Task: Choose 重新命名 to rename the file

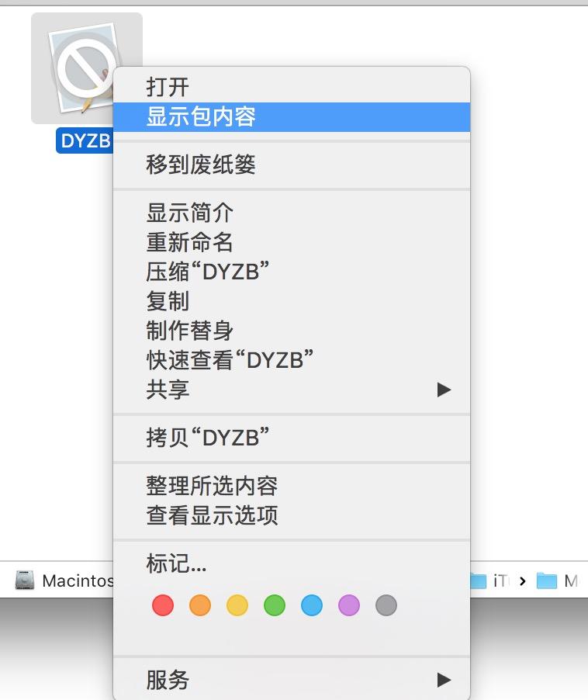Action: pos(190,241)
